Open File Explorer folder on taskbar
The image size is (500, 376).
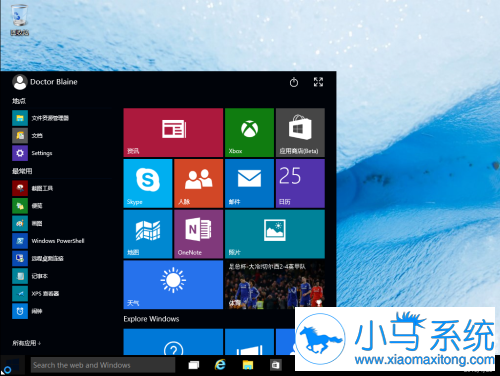248,365
